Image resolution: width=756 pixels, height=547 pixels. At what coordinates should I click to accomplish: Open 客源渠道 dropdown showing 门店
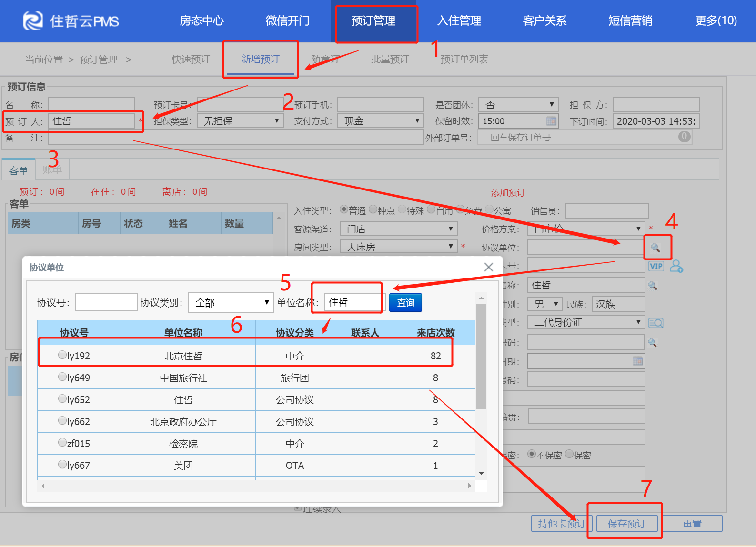399,229
